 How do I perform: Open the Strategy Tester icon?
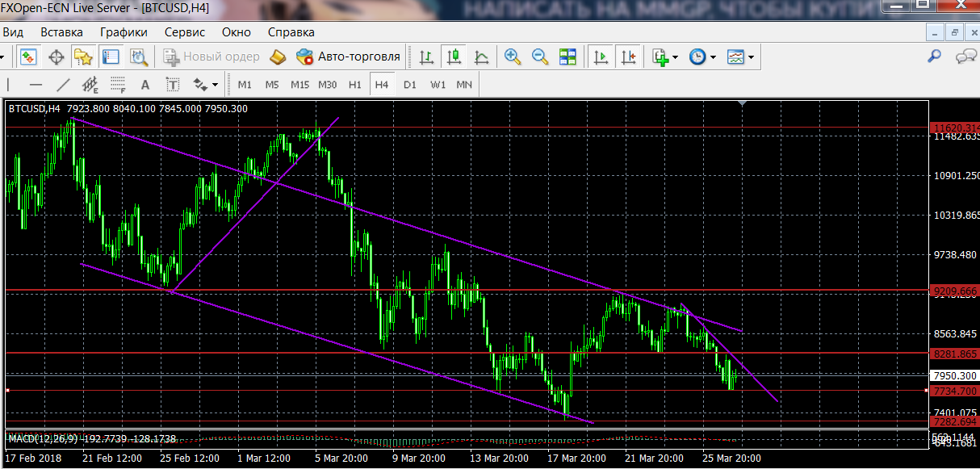point(139,57)
